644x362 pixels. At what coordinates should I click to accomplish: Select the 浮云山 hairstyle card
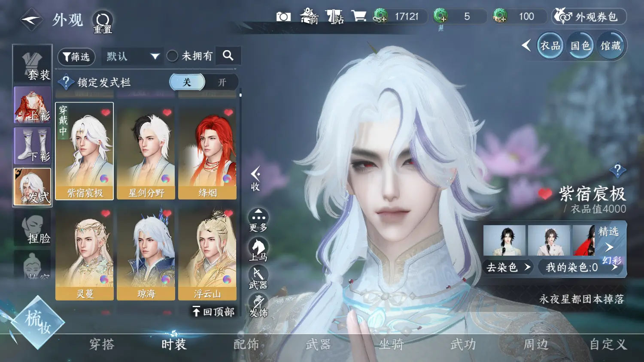[207, 254]
